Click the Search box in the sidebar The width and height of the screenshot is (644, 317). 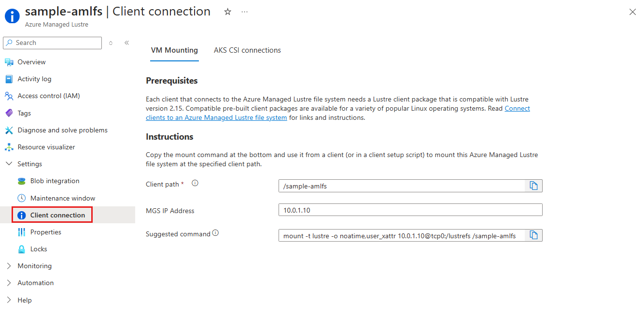click(x=52, y=43)
